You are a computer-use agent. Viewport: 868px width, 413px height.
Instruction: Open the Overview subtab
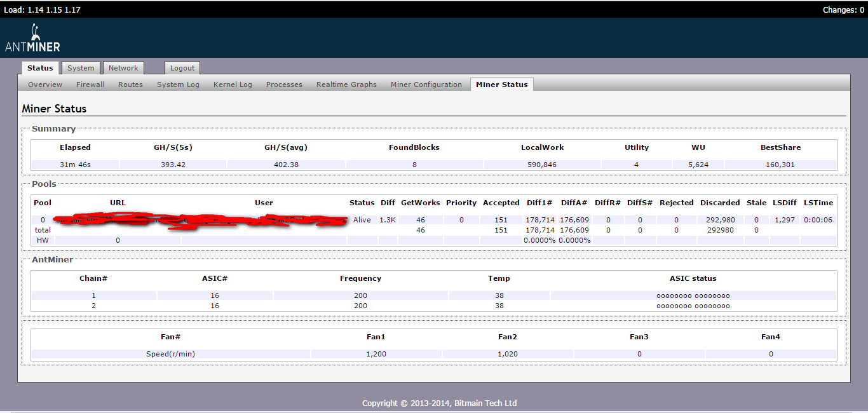(45, 85)
